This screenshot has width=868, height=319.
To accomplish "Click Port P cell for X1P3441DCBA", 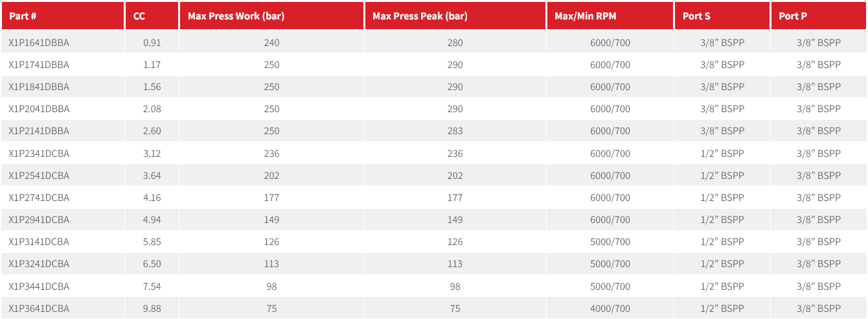I will pos(818,287).
